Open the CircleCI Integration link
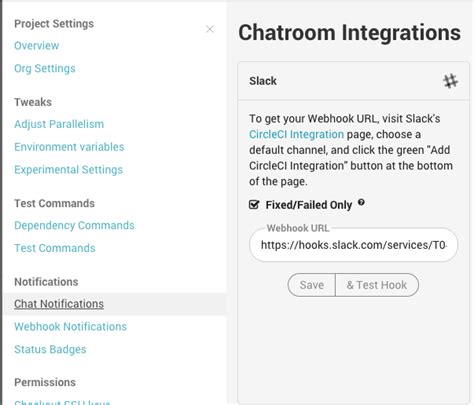This screenshot has height=405, width=474. pyautogui.click(x=296, y=134)
